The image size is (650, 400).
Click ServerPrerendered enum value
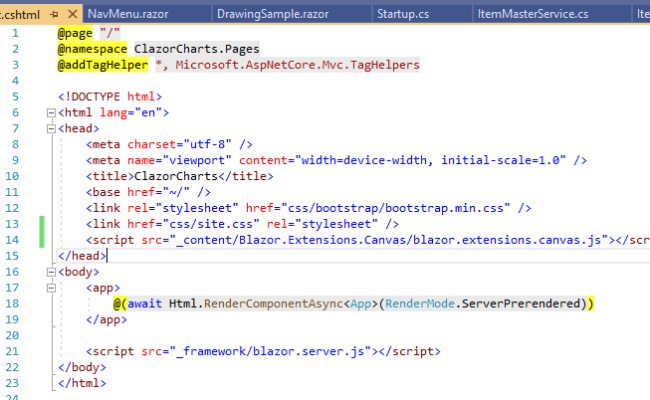521,304
